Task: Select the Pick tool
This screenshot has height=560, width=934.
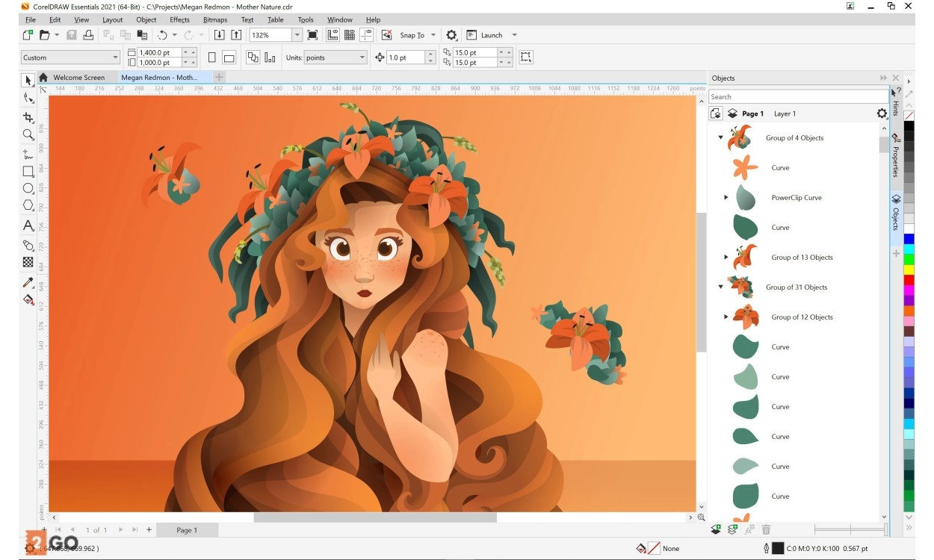Action: tap(28, 80)
